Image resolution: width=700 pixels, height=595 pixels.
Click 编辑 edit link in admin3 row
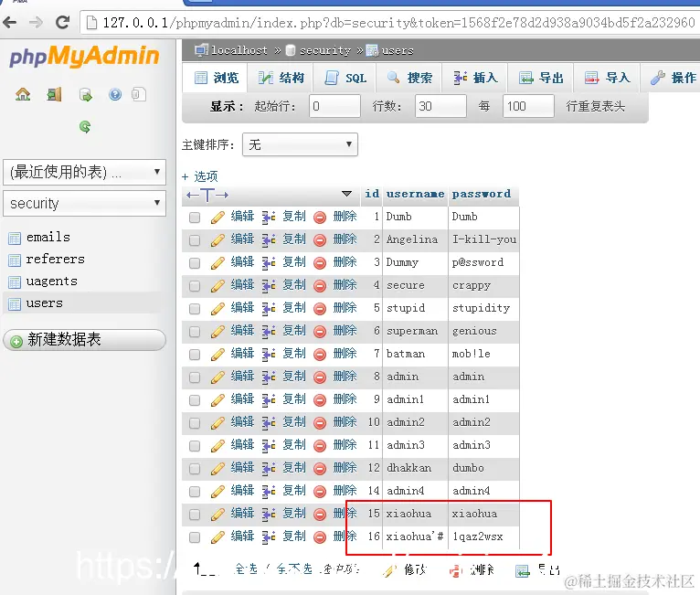coord(242,445)
